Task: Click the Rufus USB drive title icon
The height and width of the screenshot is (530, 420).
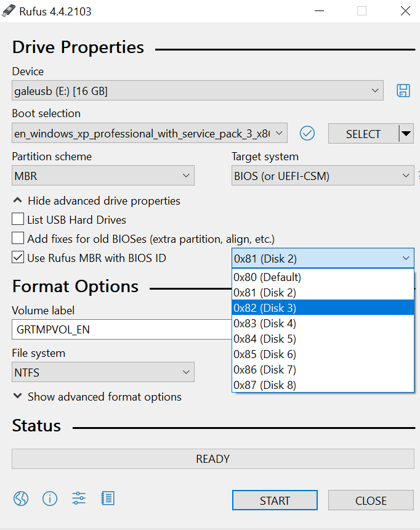Action: (x=9, y=11)
